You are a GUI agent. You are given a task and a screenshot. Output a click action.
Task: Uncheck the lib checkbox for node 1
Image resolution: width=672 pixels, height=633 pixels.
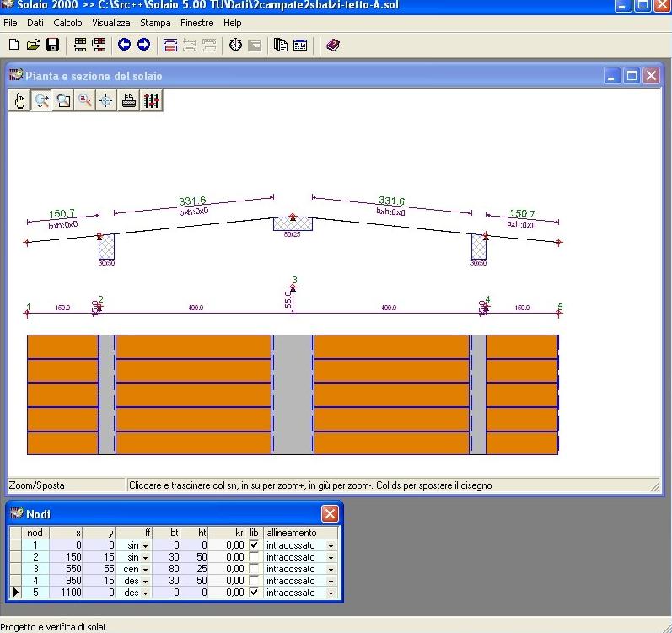(x=255, y=545)
